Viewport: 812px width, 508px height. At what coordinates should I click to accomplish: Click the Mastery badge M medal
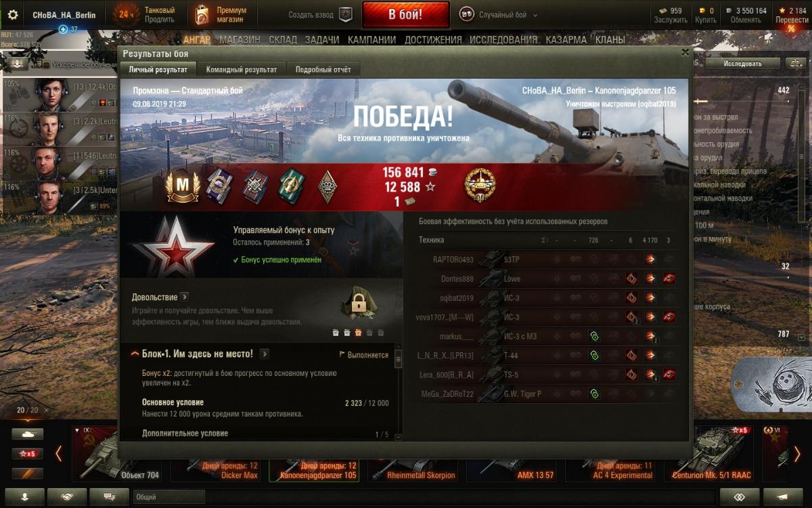tap(184, 187)
